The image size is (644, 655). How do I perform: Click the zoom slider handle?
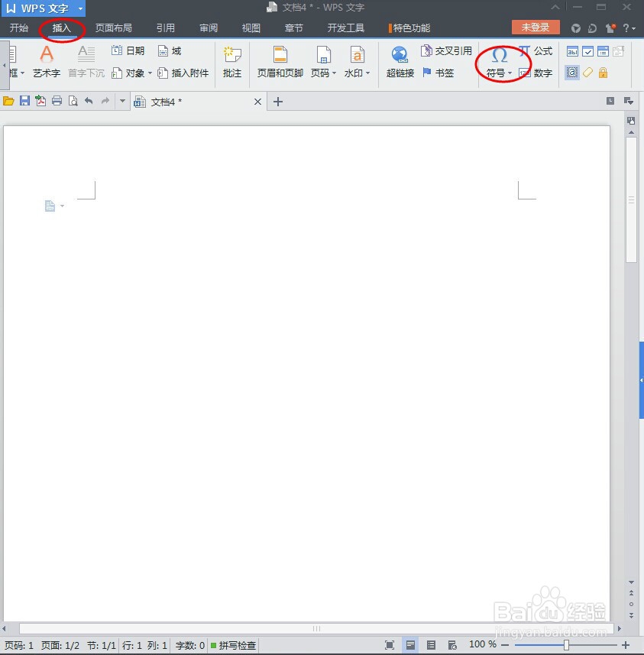pyautogui.click(x=566, y=645)
